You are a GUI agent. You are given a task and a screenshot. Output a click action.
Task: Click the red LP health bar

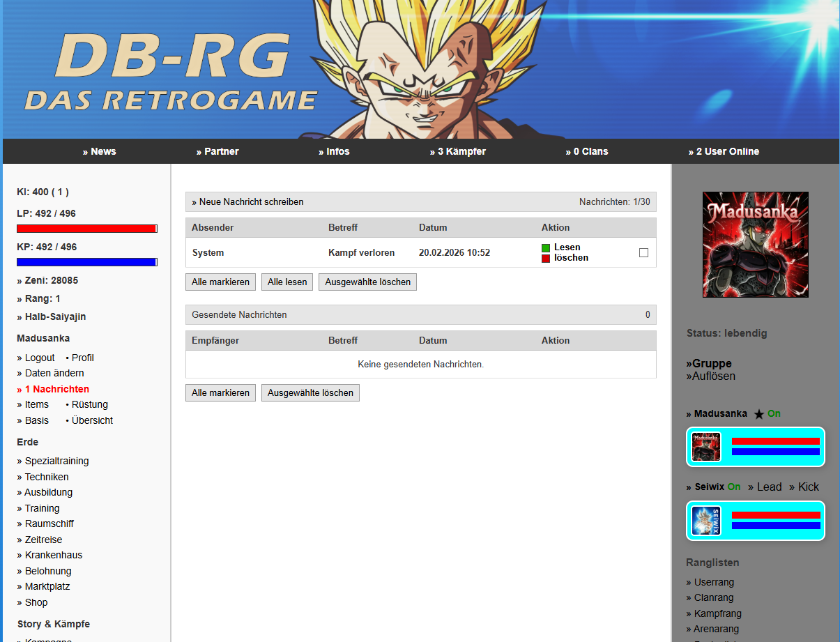click(x=87, y=229)
